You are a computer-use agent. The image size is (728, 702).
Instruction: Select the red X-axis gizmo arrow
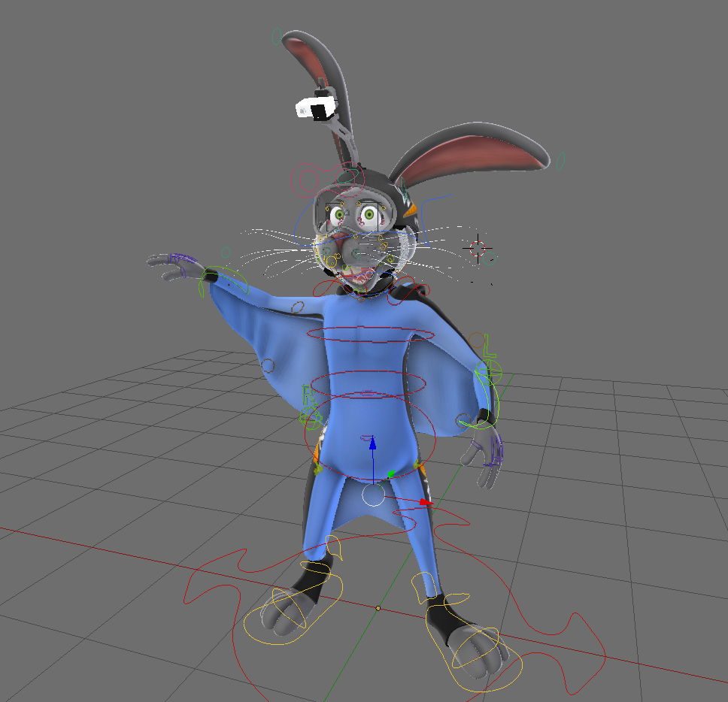(426, 502)
